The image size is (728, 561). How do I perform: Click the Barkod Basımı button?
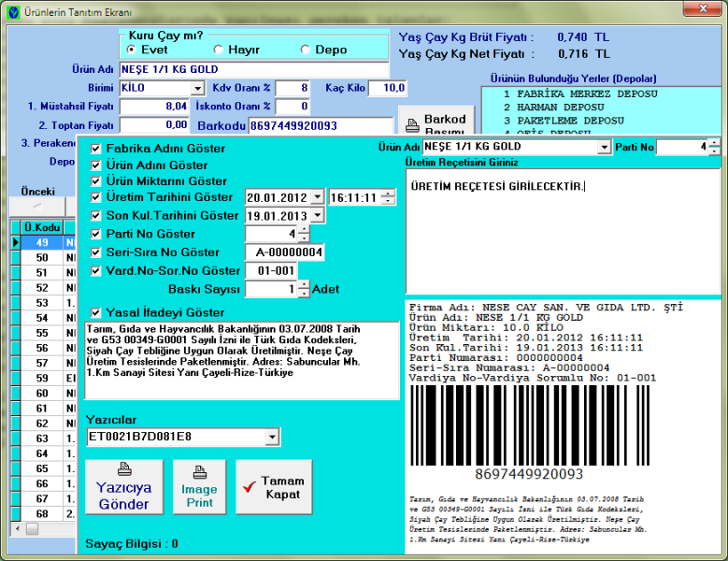(436, 121)
